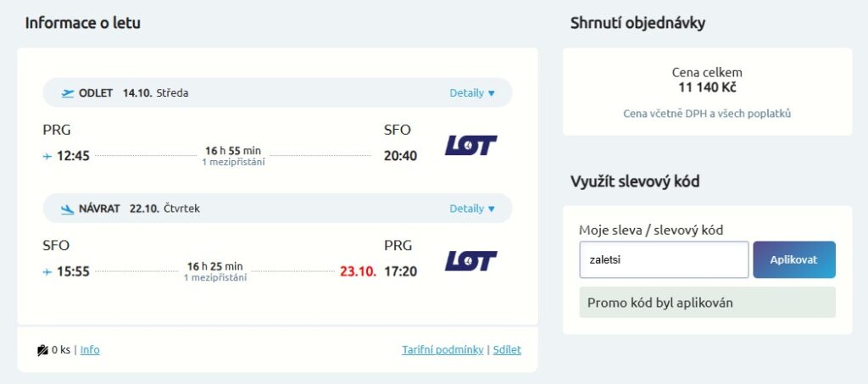Open the Tarifní podmínky link
This screenshot has height=384, width=868.
tap(442, 350)
